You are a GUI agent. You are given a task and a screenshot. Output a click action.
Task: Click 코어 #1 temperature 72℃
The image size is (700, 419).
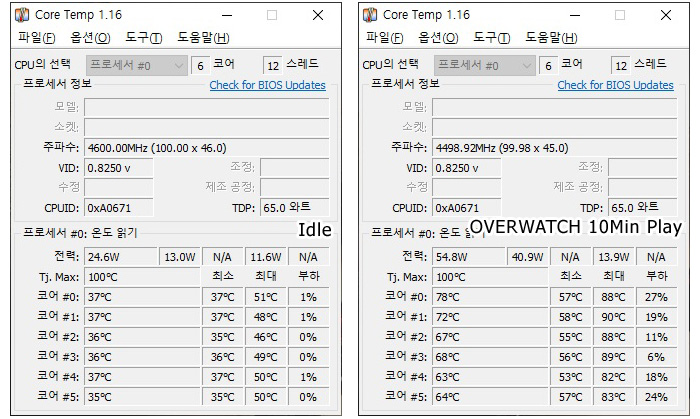(x=490, y=317)
